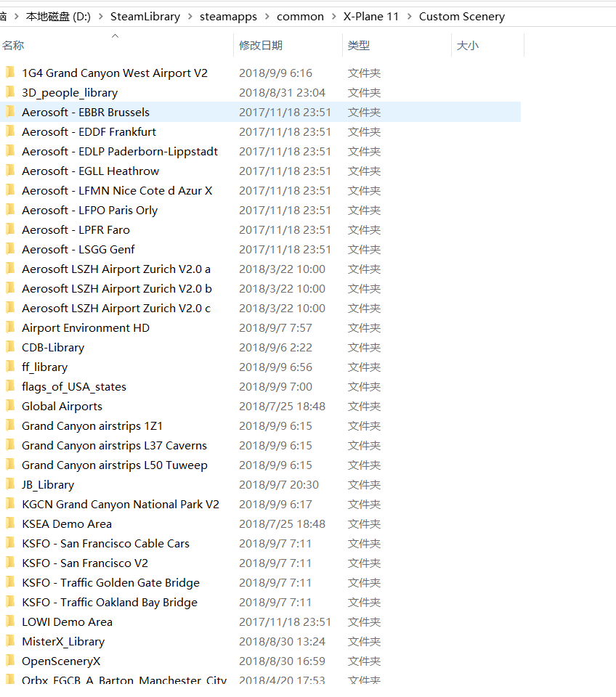Click folder icon of Airport Environment HD
Viewport: 616px width, 697px height.
10,327
